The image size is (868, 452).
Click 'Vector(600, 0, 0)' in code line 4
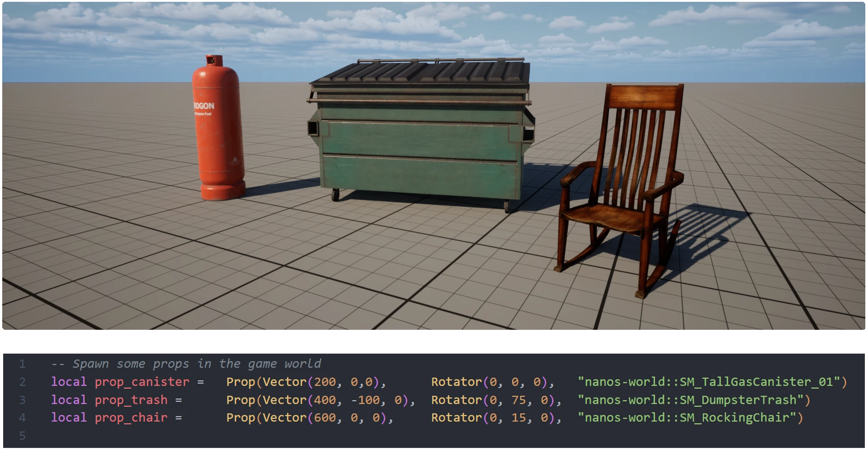(325, 417)
